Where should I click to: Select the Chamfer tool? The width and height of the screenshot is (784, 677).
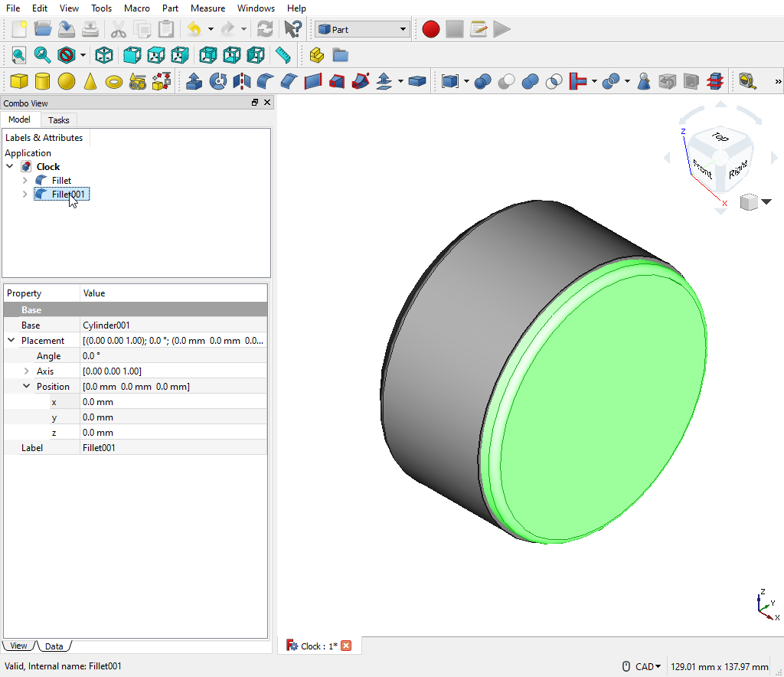(289, 81)
